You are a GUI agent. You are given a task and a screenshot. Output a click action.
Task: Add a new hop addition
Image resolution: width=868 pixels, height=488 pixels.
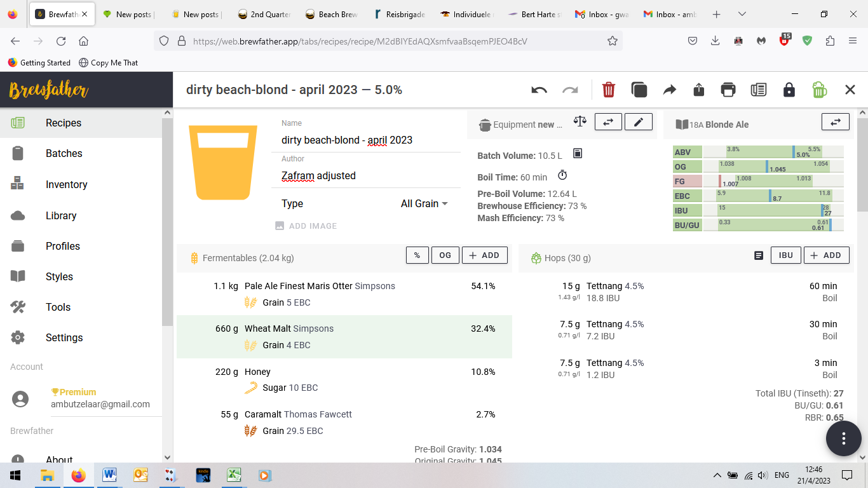[x=826, y=255]
